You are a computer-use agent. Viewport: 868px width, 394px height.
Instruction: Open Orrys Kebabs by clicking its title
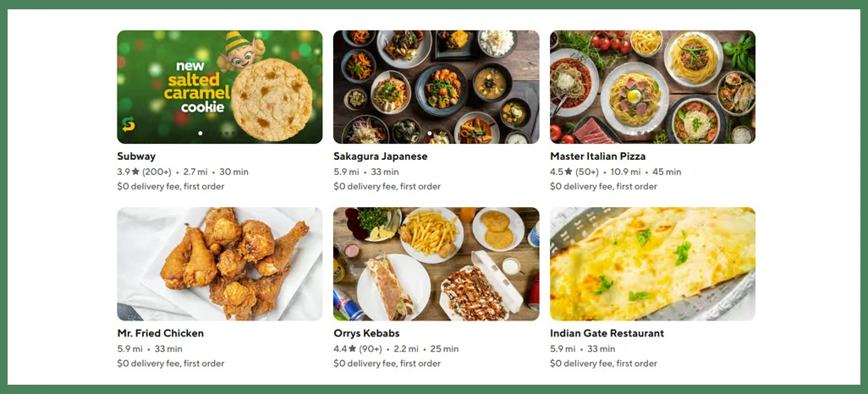click(x=366, y=333)
